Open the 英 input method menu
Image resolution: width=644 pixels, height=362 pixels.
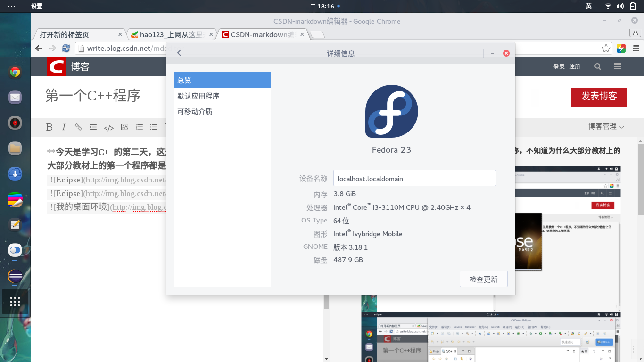click(589, 6)
